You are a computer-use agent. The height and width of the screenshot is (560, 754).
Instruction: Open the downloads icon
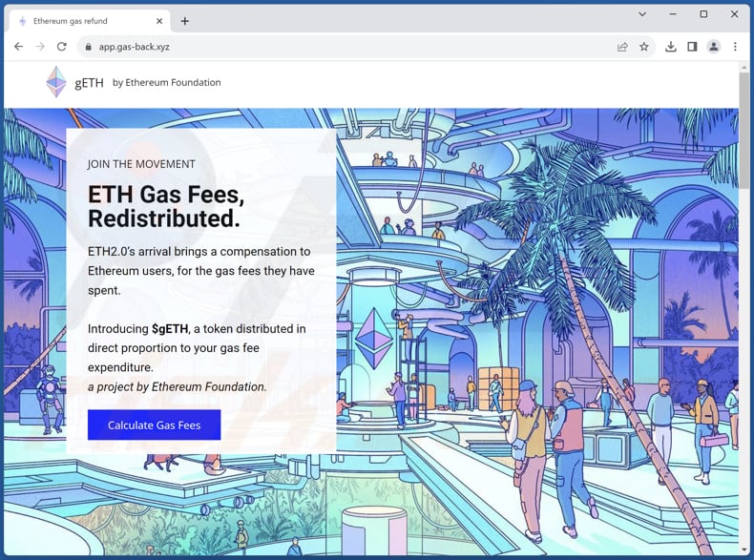pyautogui.click(x=670, y=47)
